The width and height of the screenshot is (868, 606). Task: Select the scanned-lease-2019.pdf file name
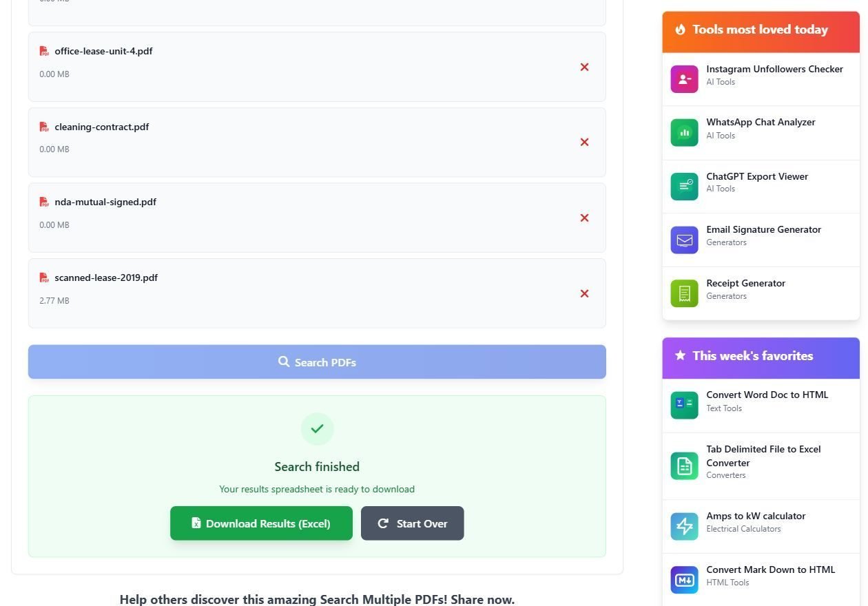click(x=106, y=278)
